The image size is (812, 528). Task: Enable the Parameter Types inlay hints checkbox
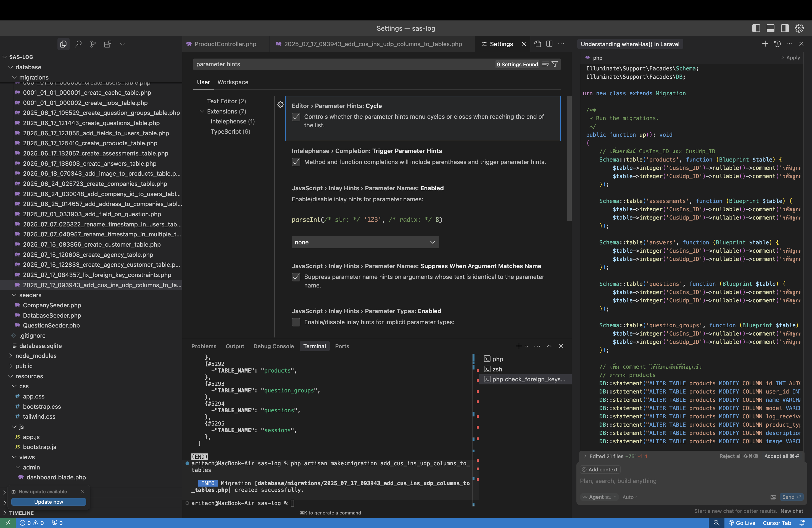click(x=296, y=322)
